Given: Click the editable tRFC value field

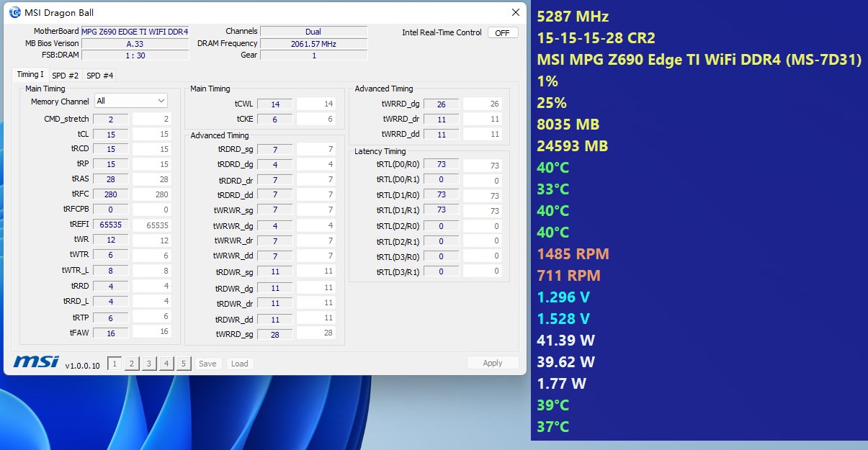Looking at the screenshot, I should tap(151, 194).
